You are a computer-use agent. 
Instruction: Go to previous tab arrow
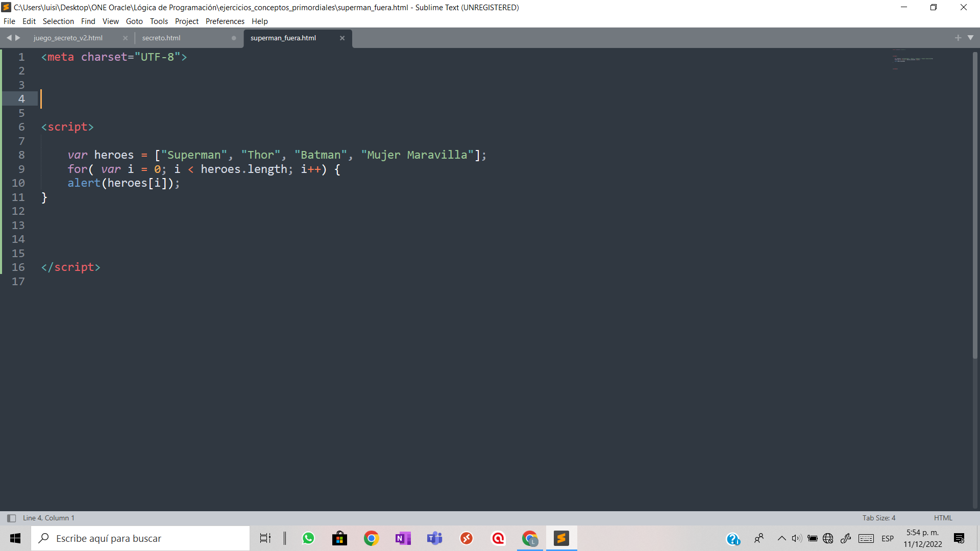[x=9, y=38]
